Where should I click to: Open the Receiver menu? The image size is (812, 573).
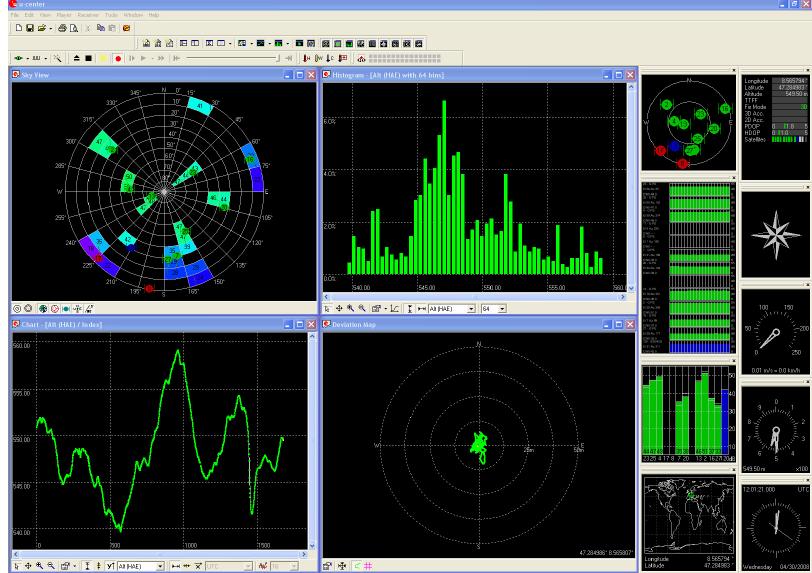88,15
